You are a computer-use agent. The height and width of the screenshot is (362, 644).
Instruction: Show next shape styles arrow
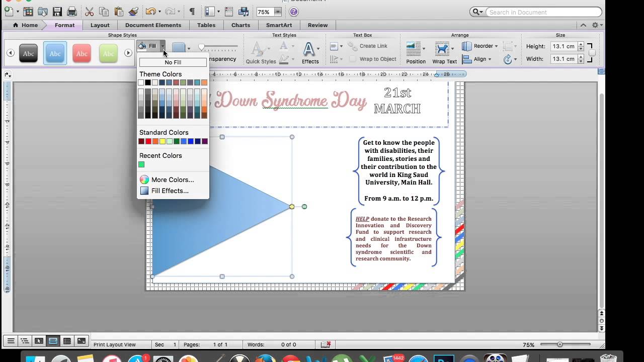(128, 53)
